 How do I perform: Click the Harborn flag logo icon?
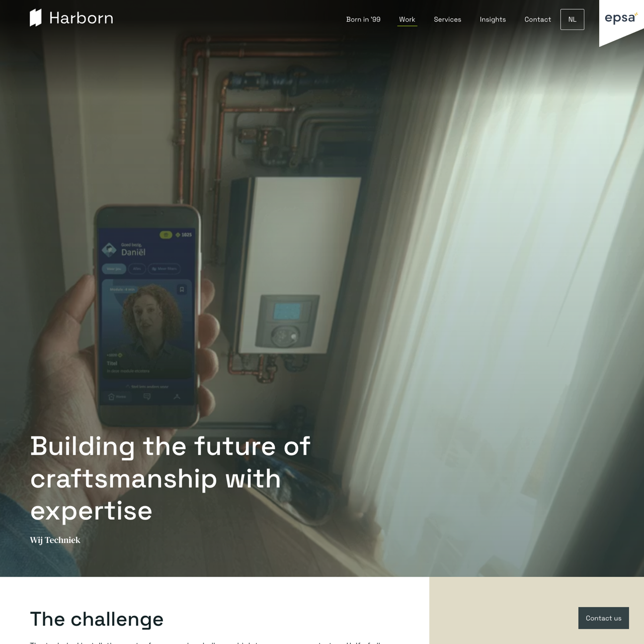pos(36,18)
